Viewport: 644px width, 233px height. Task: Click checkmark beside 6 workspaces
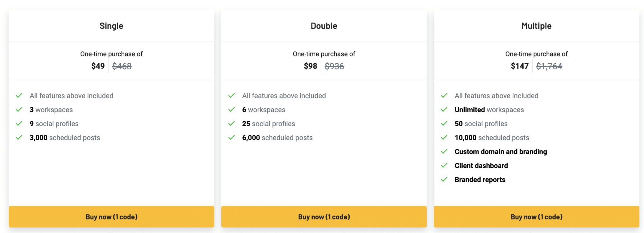pos(232,110)
